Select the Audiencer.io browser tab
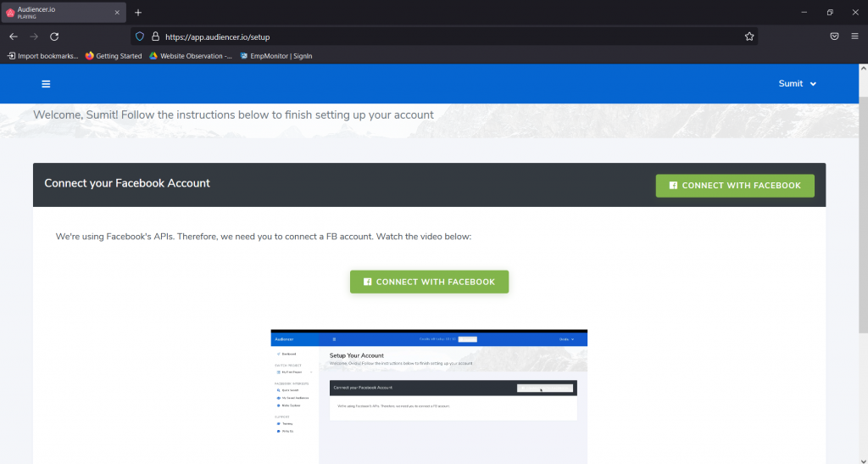868x464 pixels. pos(64,12)
